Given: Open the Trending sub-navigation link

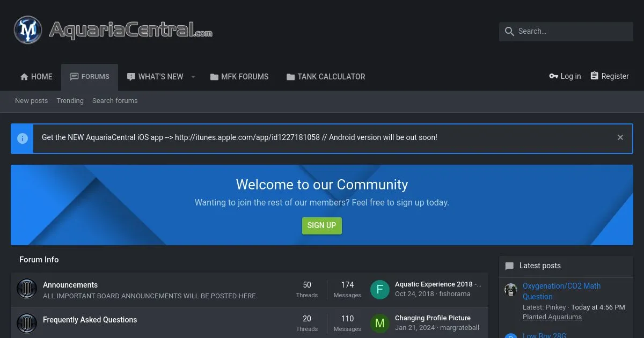Looking at the screenshot, I should 70,101.
